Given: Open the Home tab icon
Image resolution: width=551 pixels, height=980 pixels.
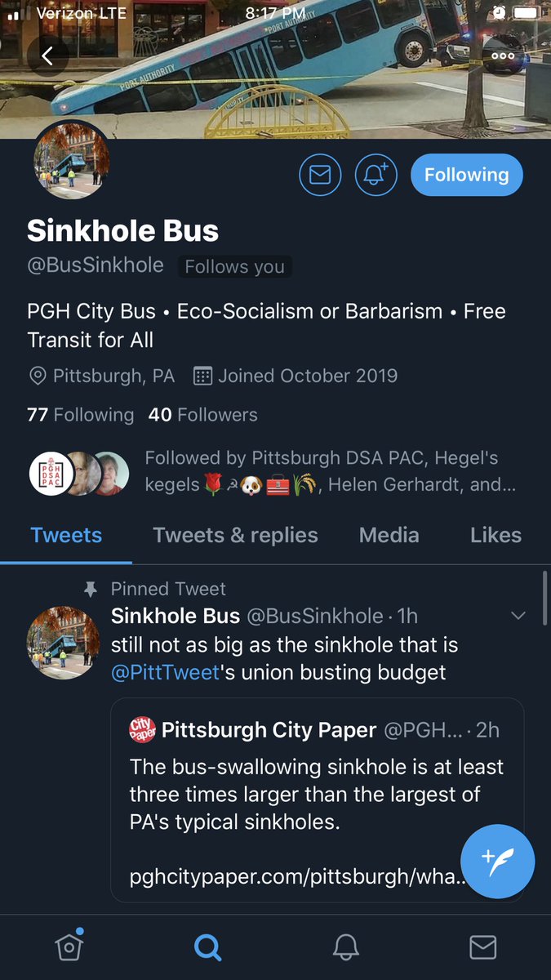Looking at the screenshot, I should [x=69, y=946].
